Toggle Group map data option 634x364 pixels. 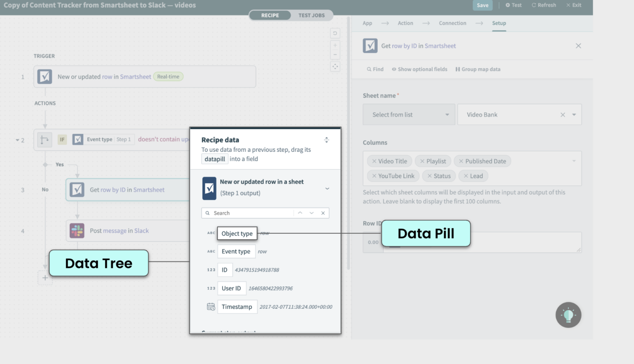coord(478,69)
